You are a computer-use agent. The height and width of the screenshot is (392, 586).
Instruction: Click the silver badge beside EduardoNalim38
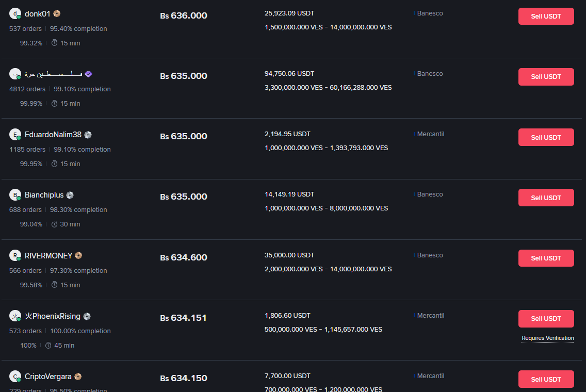[88, 135]
